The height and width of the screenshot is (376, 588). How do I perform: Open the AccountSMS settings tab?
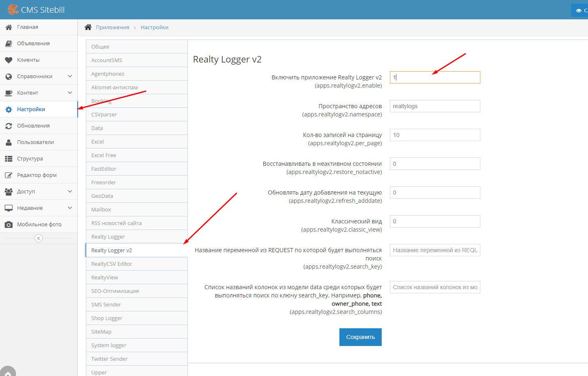point(137,60)
